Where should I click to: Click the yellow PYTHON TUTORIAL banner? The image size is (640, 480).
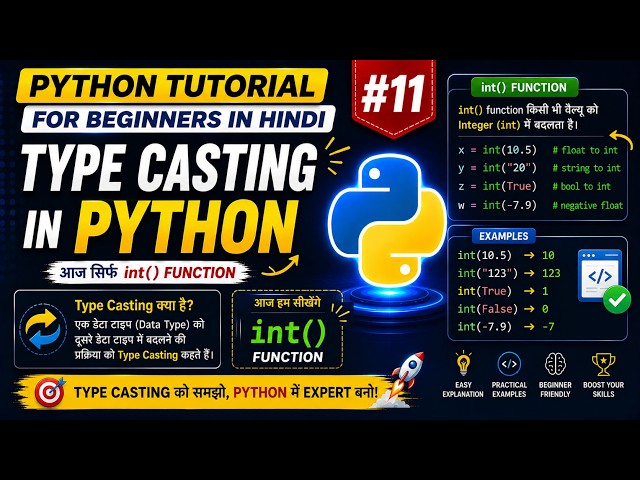pyautogui.click(x=171, y=85)
